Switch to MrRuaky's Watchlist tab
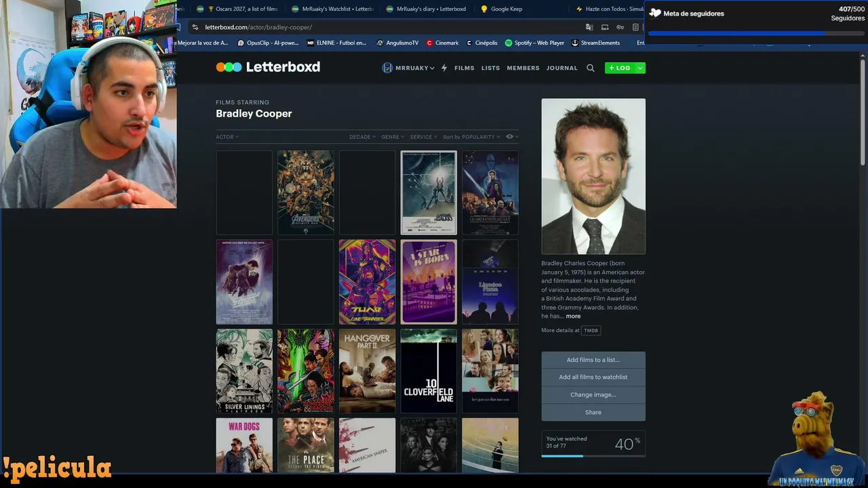This screenshot has width=868, height=488. point(332,9)
